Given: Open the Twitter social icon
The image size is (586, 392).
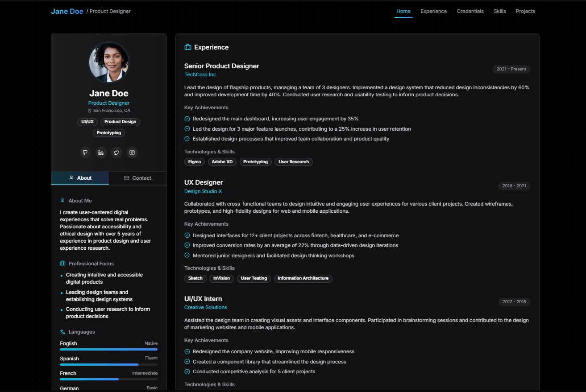Looking at the screenshot, I should click(116, 152).
